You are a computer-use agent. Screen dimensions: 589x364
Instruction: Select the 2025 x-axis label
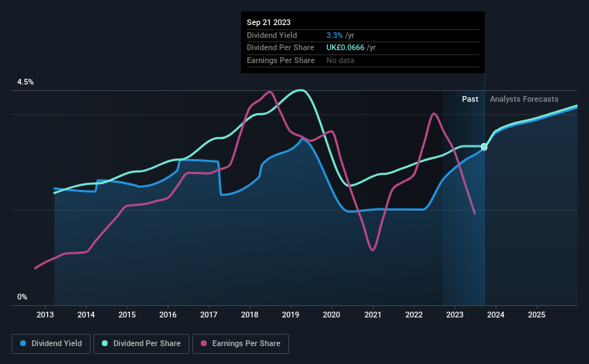537,315
